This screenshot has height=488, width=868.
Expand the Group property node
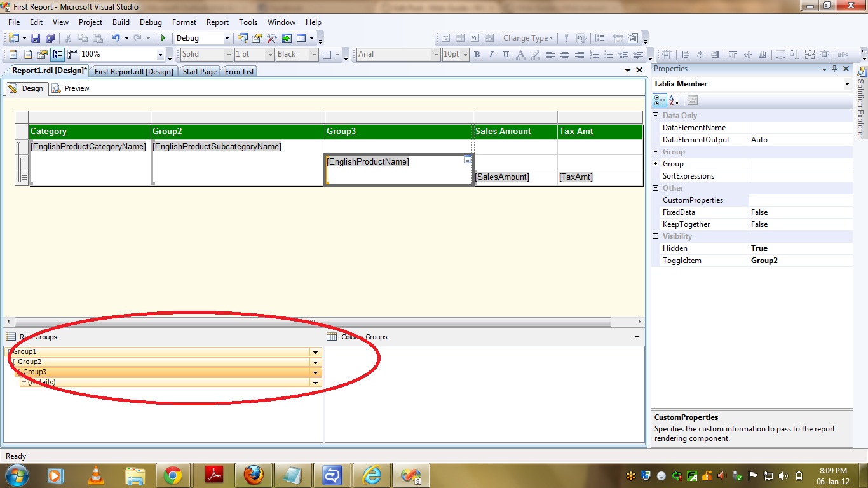656,164
